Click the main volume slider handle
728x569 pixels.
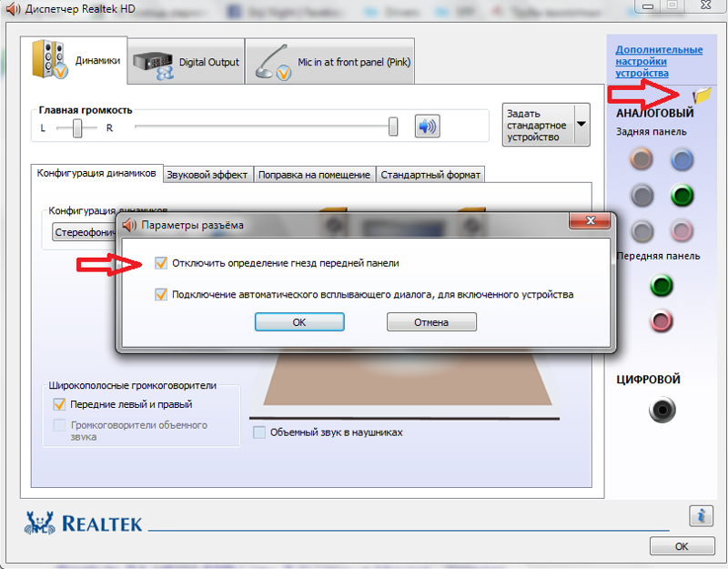point(393,127)
